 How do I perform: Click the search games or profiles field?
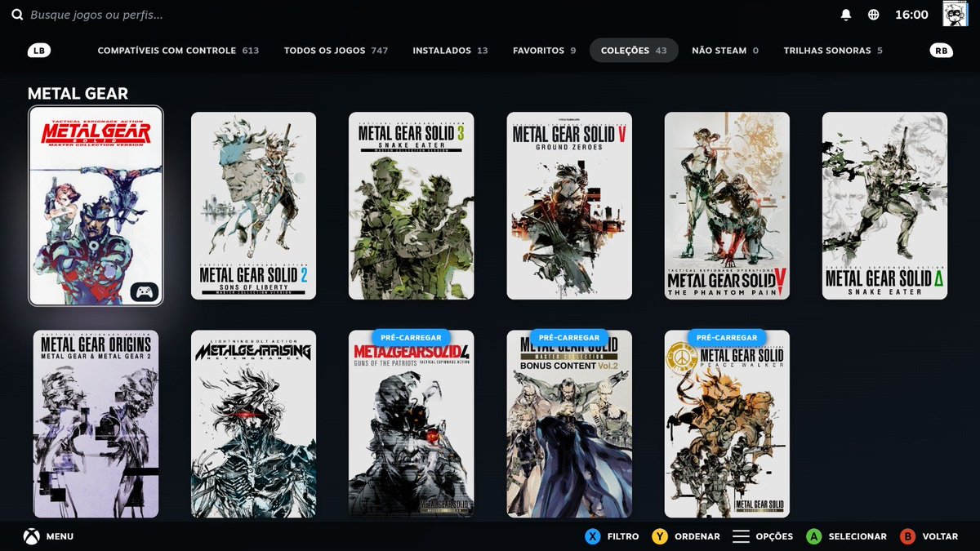click(96, 15)
